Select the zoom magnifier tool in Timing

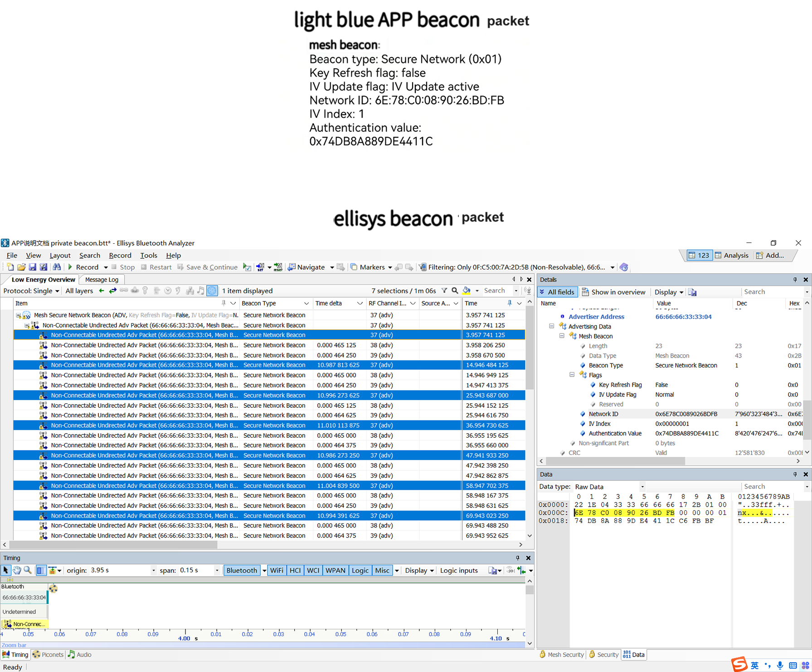(28, 570)
